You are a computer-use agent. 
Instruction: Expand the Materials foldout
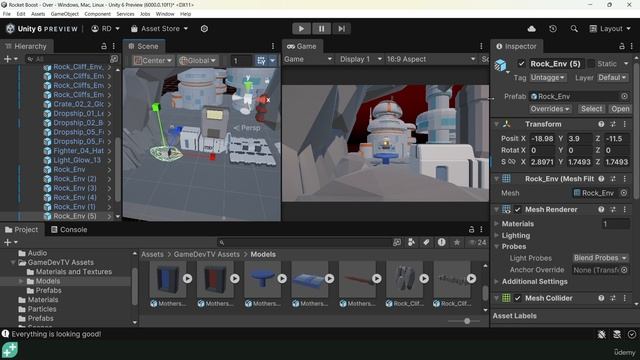(497, 224)
